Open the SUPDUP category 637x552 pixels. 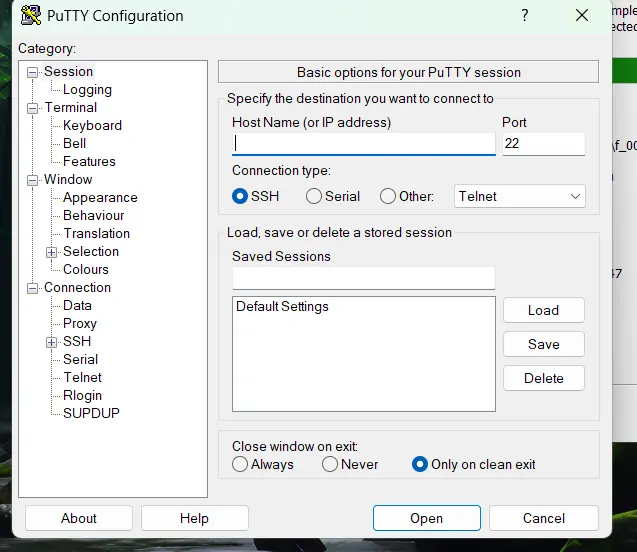[91, 413]
